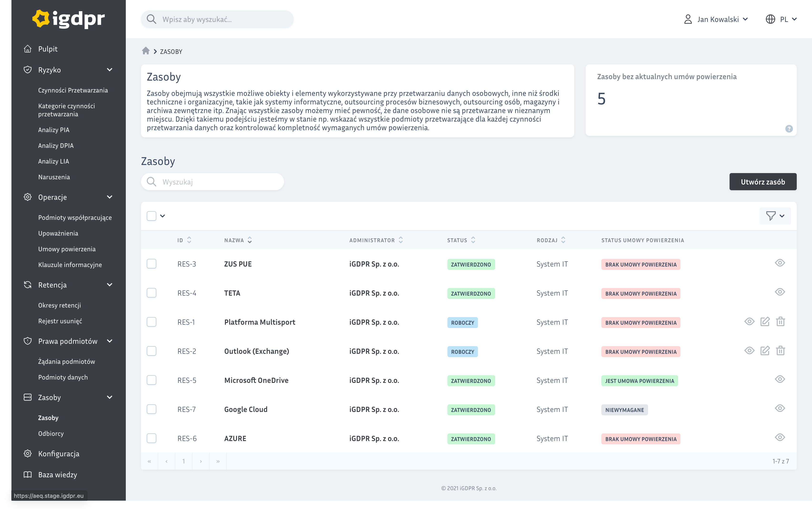Click the ZASOBY breadcrumb label
The height and width of the screenshot is (514, 812).
pos(171,52)
